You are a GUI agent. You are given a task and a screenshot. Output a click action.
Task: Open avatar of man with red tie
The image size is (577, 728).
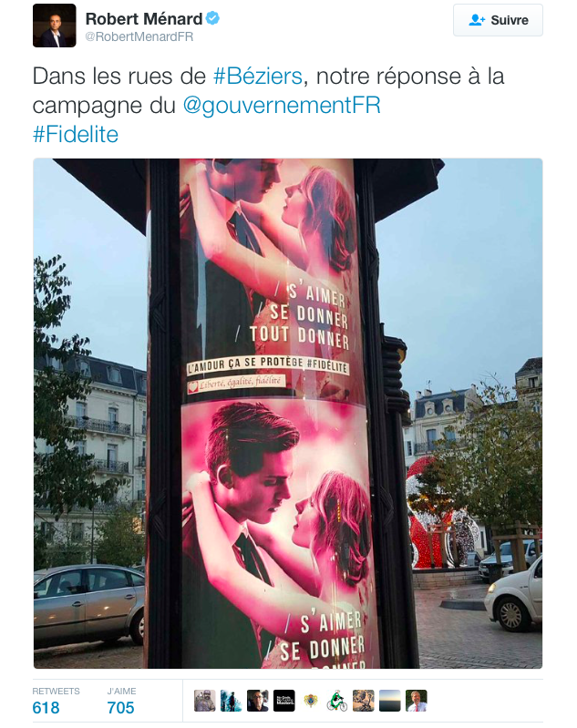coord(417,701)
